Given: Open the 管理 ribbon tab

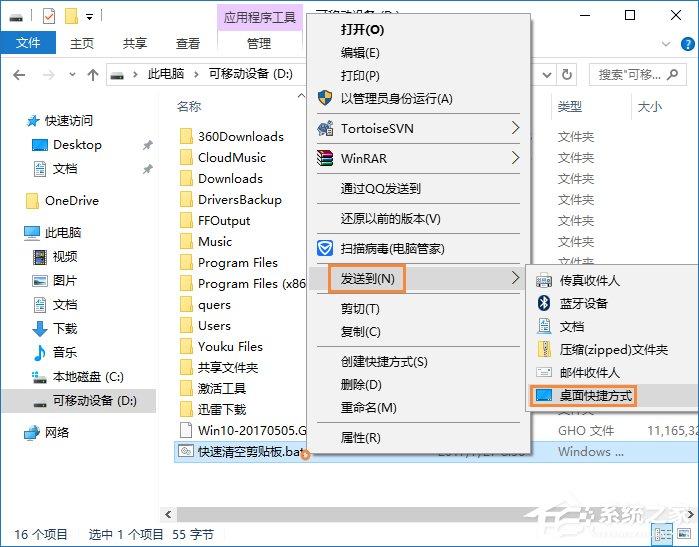Looking at the screenshot, I should coord(259,43).
